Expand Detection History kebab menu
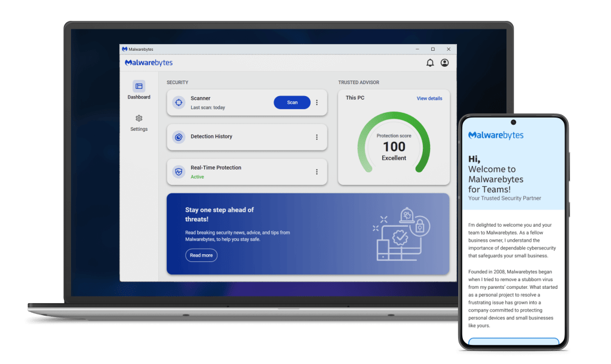Viewport: 611px width, 364px height. 317,137
